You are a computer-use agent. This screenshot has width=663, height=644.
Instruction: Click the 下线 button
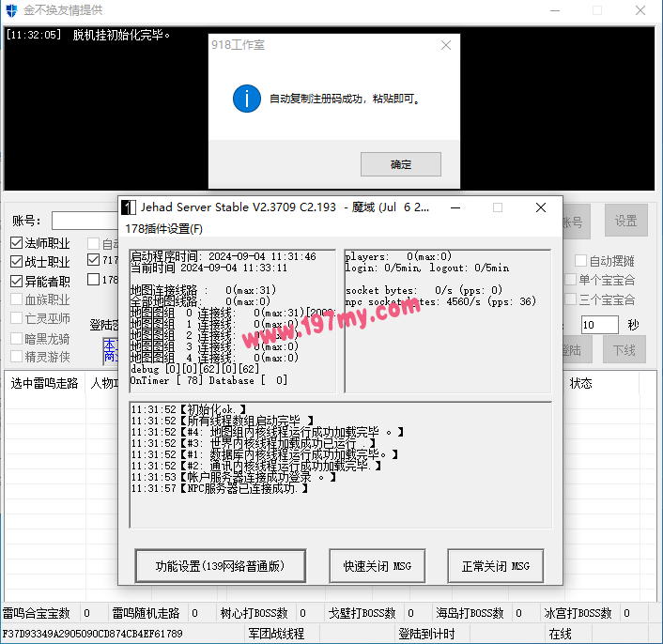point(624,350)
